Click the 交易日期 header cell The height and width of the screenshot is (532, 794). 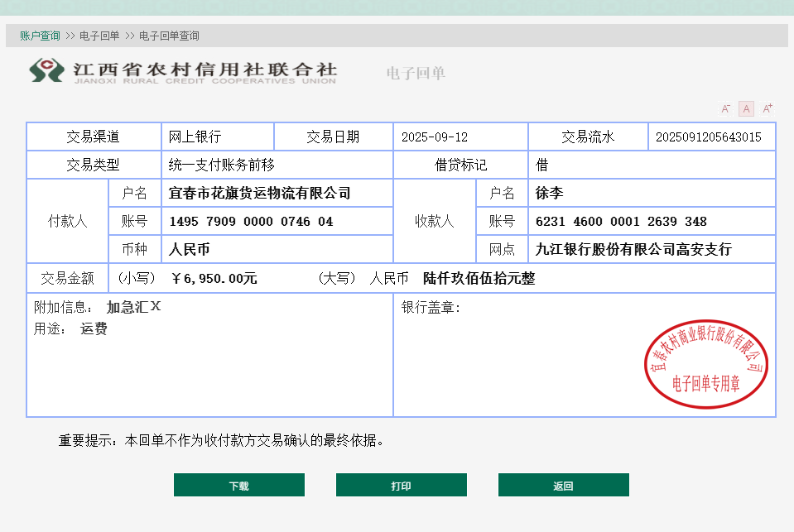[333, 137]
